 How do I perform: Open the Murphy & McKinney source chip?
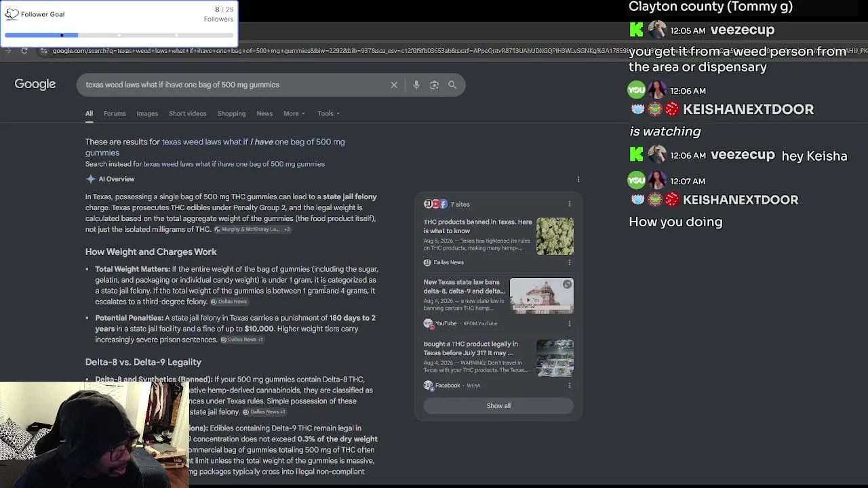pos(252,230)
